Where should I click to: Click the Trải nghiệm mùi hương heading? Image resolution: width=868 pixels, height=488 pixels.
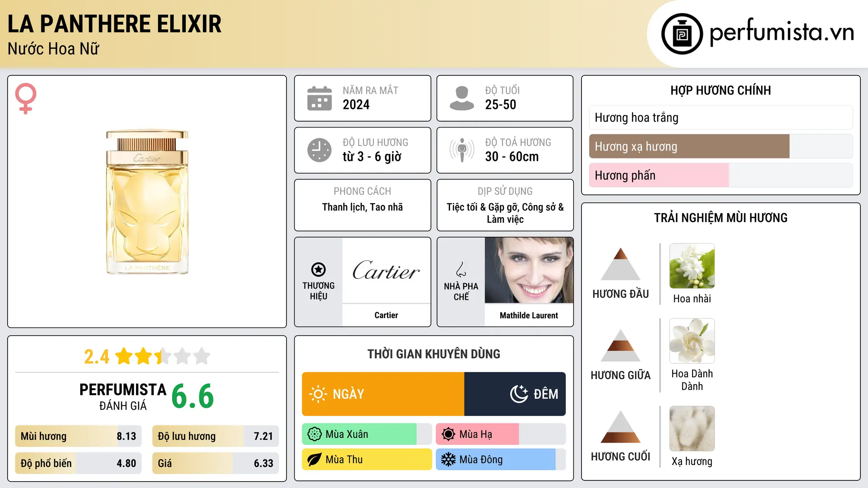point(721,218)
